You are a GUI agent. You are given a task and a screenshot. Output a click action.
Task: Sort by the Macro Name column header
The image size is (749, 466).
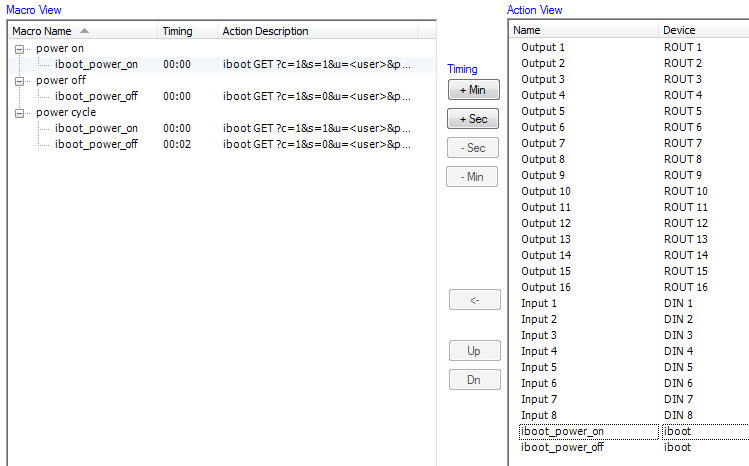coord(83,31)
